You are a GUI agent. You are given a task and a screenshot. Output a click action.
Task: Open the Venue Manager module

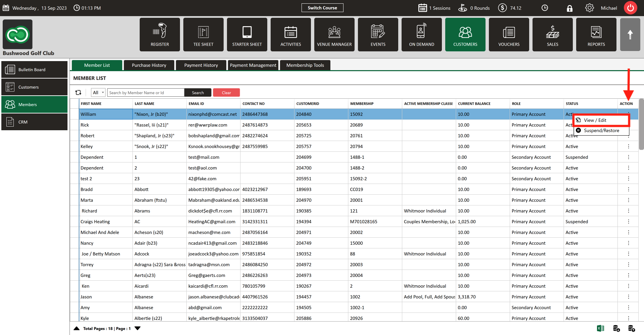coord(334,35)
